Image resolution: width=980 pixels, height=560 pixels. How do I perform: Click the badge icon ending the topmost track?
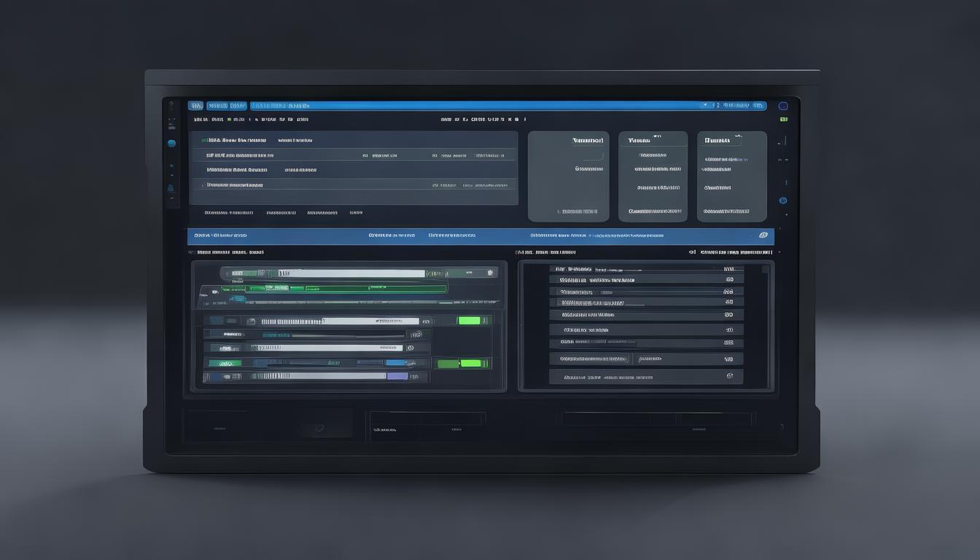tap(491, 273)
